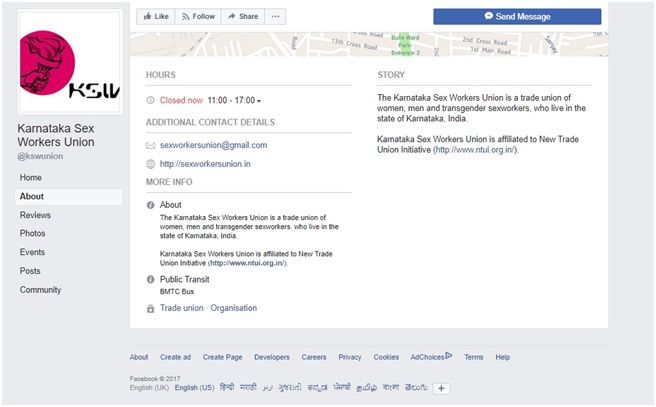Switch language to English (US)
The image size is (656, 407).
click(x=192, y=388)
